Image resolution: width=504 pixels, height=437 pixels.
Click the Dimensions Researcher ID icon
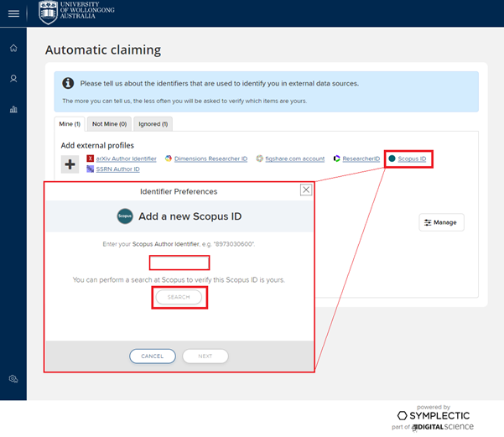pos(169,159)
